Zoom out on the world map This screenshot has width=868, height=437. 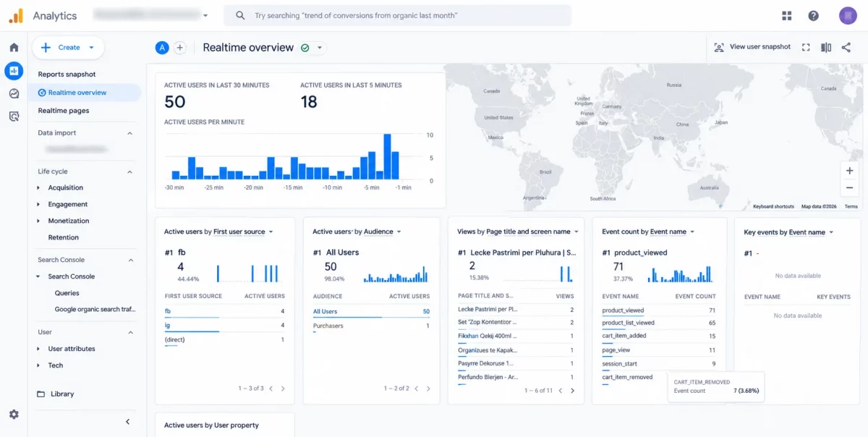pyautogui.click(x=849, y=188)
